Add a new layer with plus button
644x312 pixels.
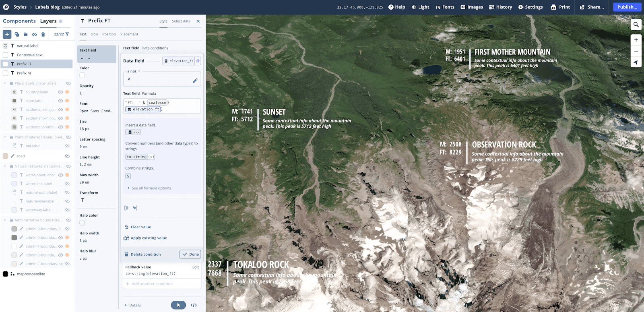7,34
